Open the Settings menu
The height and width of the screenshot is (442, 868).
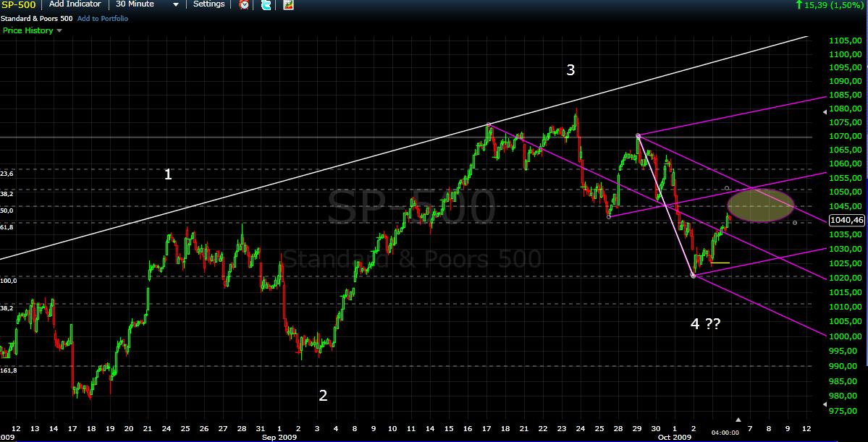208,4
